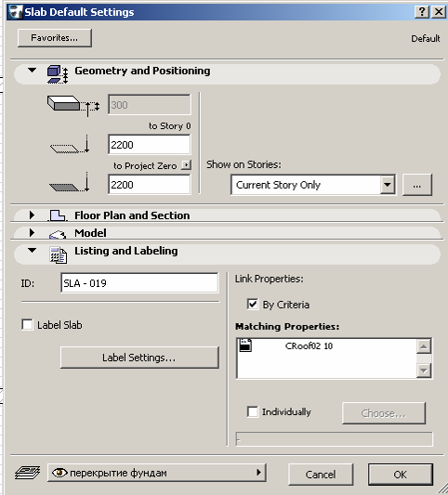Screen dimensions: 448x495
Task: Open Label Settings...
Action: pyautogui.click(x=139, y=358)
